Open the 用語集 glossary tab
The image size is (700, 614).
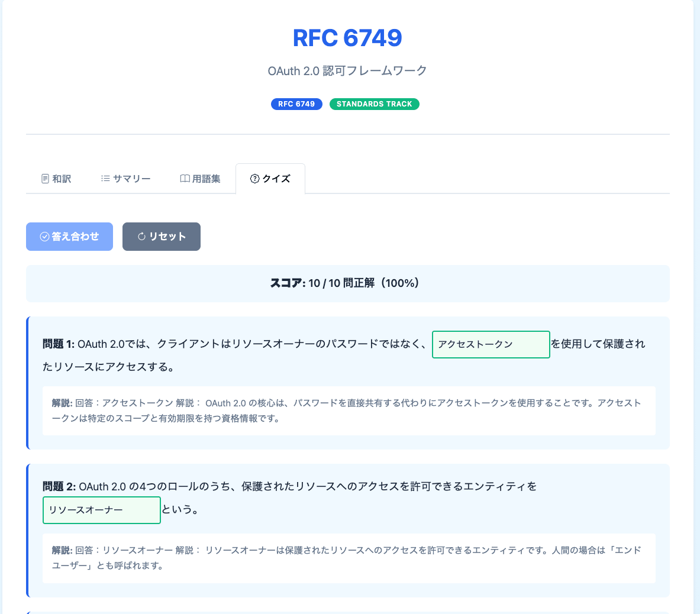click(x=200, y=179)
